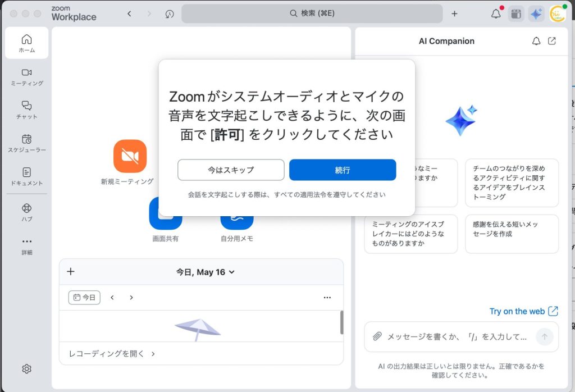575x392 pixels.
Task: Open the ミーティング sidebar tab
Action: pos(27,77)
